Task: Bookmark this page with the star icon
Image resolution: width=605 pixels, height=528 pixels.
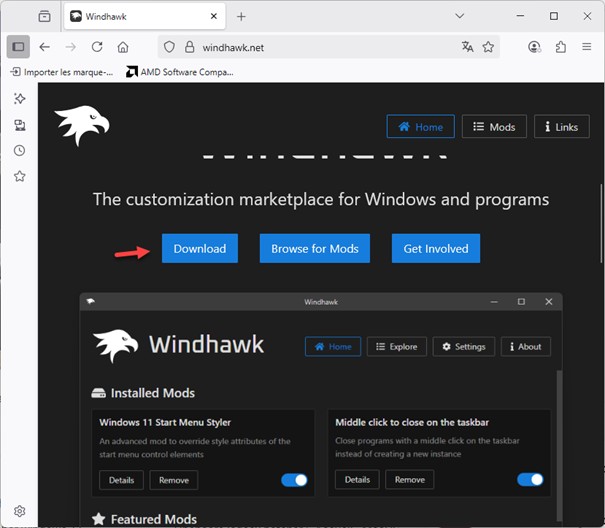Action: 489,47
